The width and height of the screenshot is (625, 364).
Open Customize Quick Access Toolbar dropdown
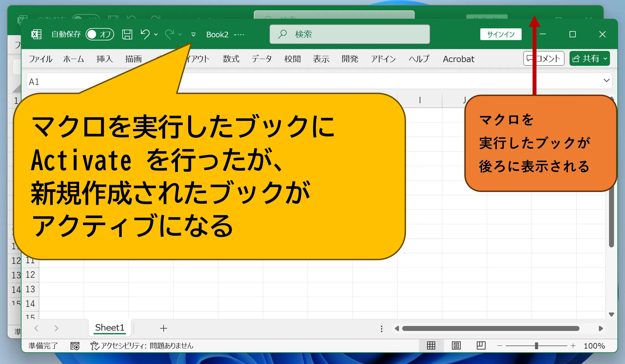[193, 34]
